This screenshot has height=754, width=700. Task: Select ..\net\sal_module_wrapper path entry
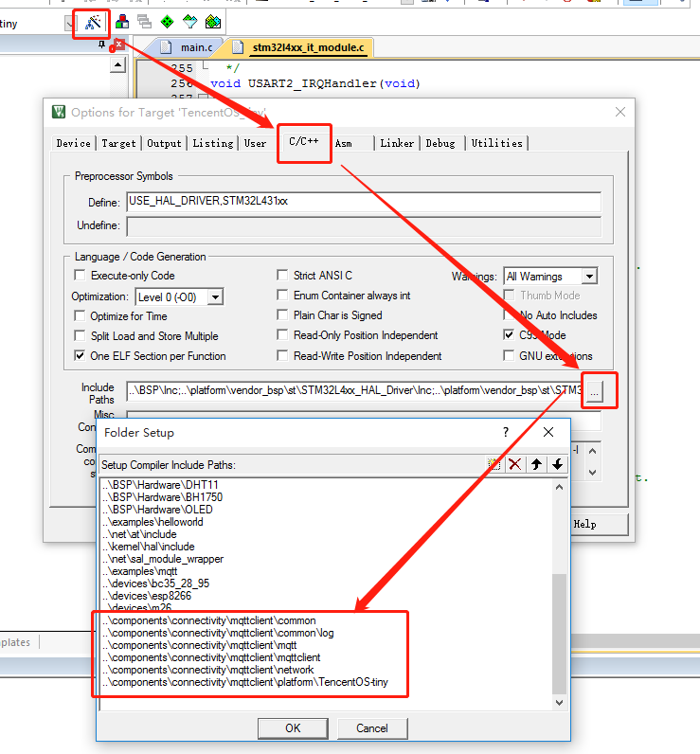coord(163,559)
